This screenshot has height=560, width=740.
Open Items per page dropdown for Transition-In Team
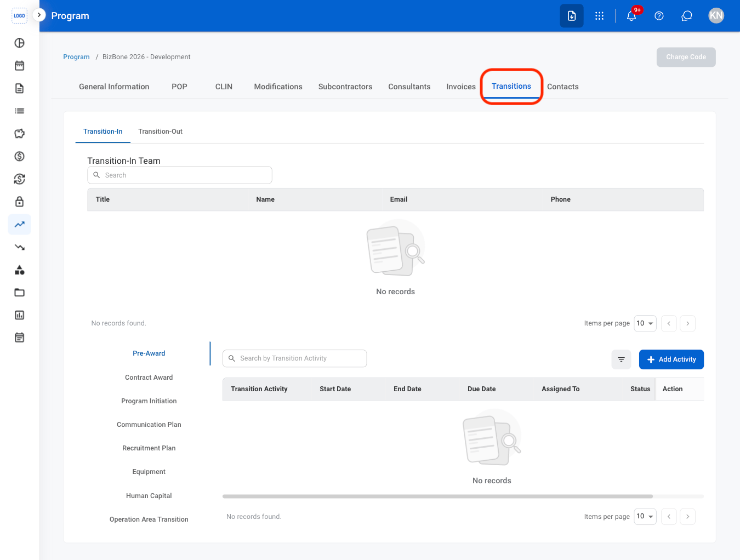[645, 323]
